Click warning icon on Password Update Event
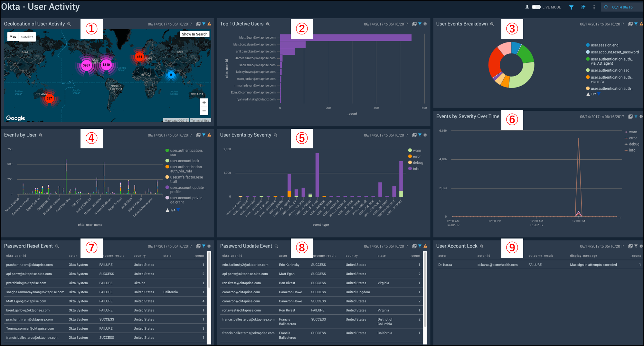Image resolution: width=644 pixels, height=346 pixels. (425, 246)
